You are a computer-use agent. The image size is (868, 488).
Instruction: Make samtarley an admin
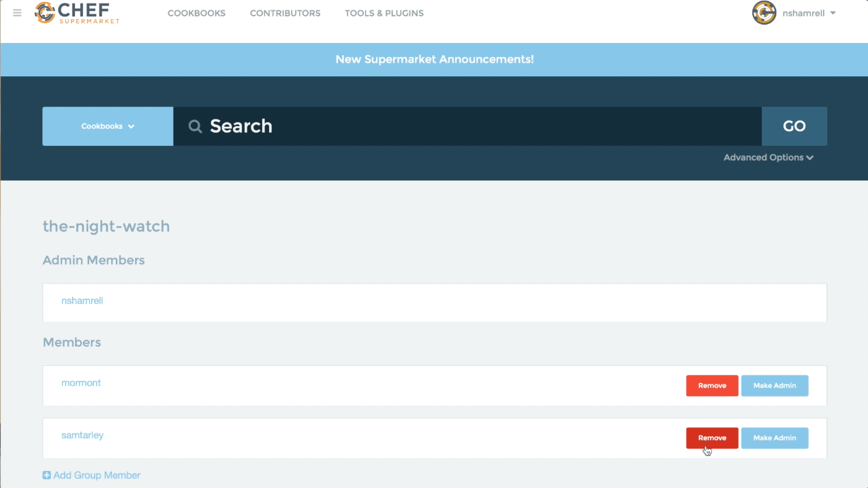coord(774,438)
